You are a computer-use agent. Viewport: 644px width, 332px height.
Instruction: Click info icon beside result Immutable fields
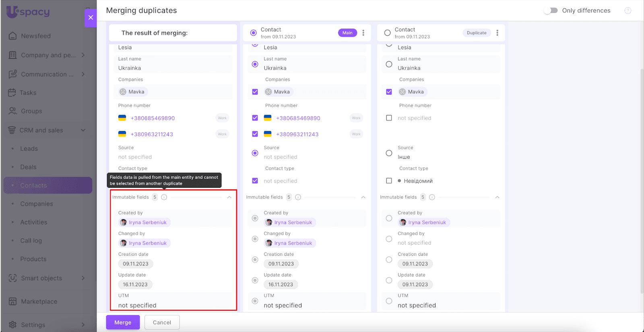(164, 197)
